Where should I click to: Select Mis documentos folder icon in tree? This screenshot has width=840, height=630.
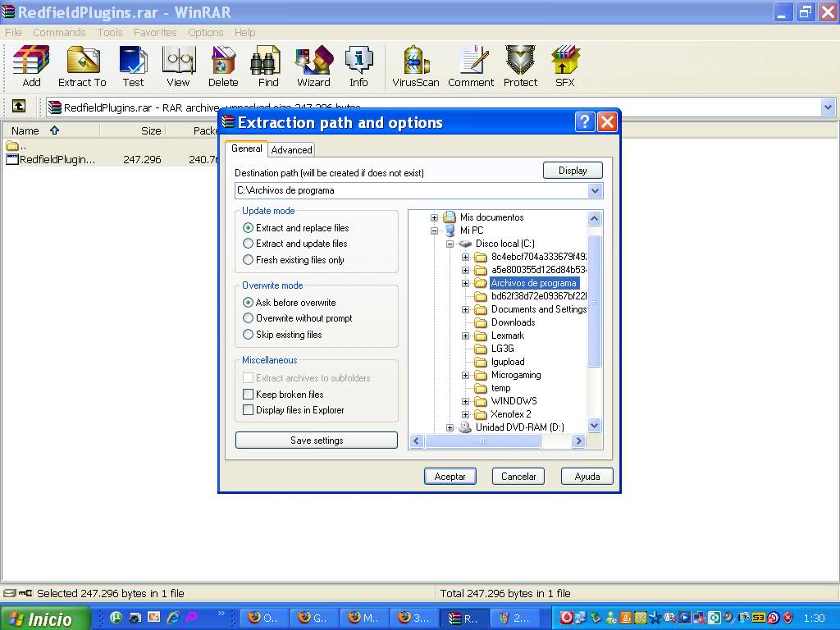450,217
